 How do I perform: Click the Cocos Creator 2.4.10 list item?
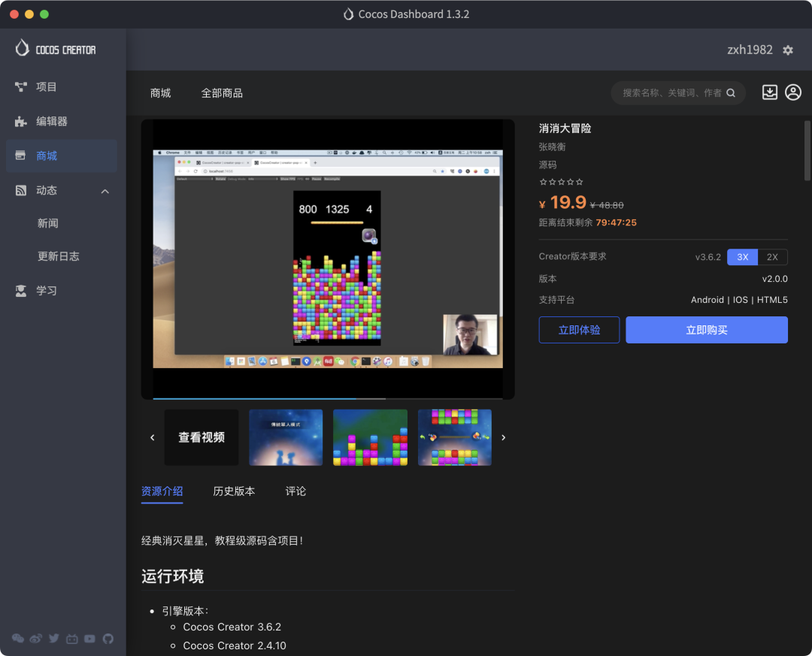tap(235, 645)
